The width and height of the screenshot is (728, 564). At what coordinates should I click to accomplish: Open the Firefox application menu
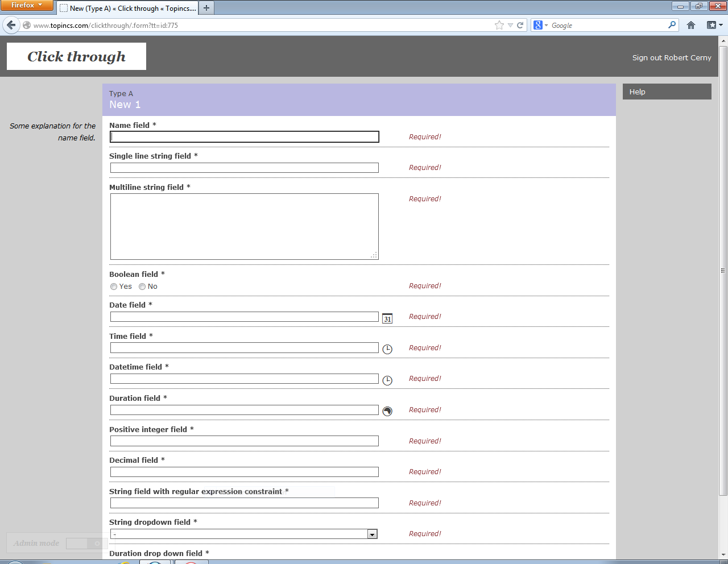tap(27, 5)
